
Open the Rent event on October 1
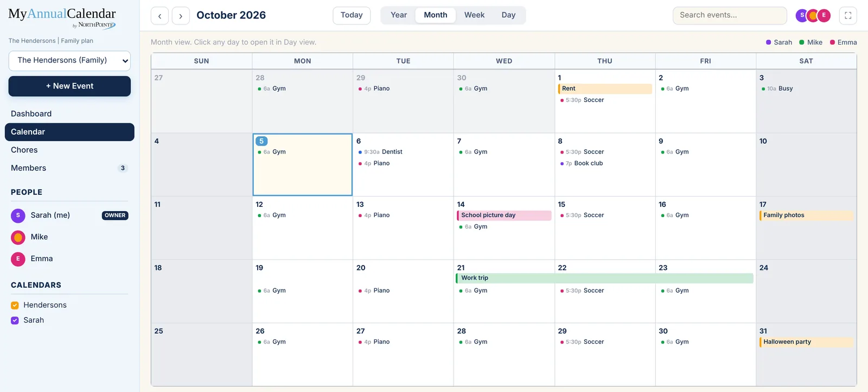tap(605, 88)
